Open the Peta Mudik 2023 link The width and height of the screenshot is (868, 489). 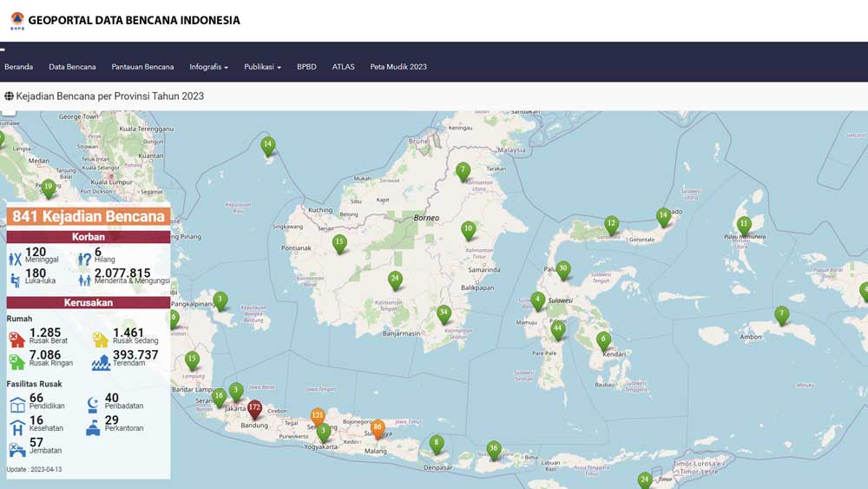click(x=398, y=67)
